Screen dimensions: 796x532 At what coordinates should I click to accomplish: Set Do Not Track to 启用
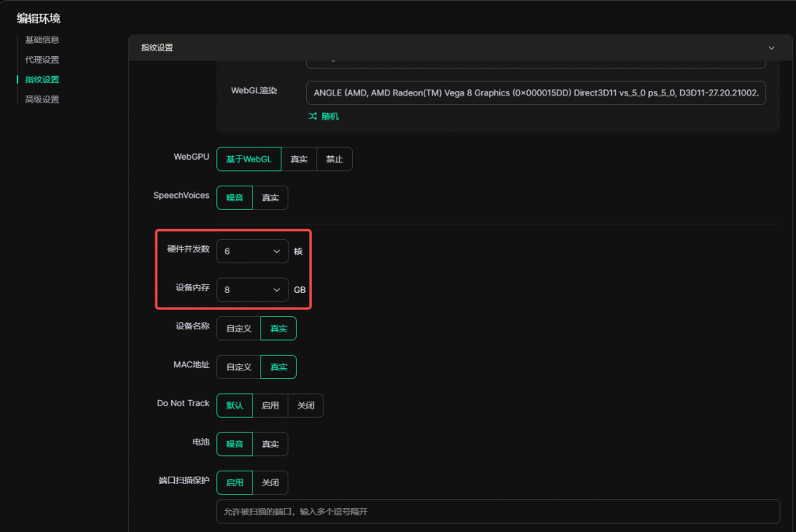(270, 405)
